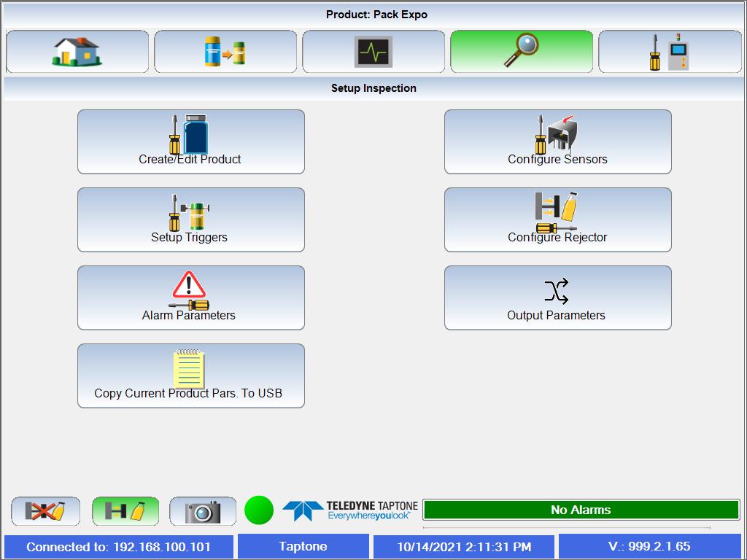The image size is (747, 560).
Task: Click the Connected to 192.168.100.101 field
Action: point(119,546)
